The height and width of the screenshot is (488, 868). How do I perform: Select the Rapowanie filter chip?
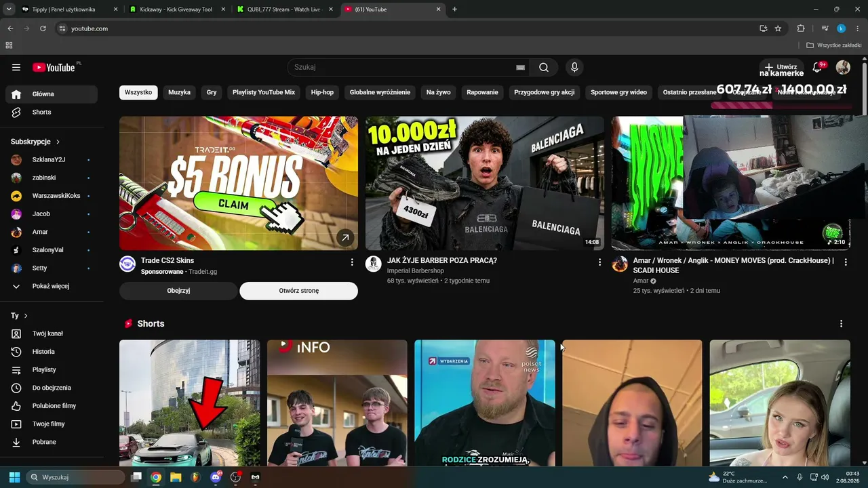tap(483, 92)
